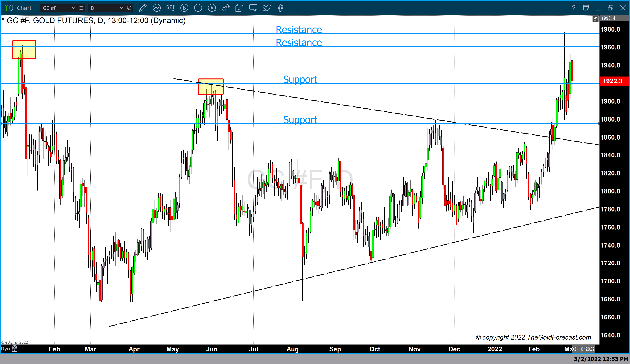Screen dimensions: 630x364
Task: Toggle the Dyn lock icon
Action: 15,349
